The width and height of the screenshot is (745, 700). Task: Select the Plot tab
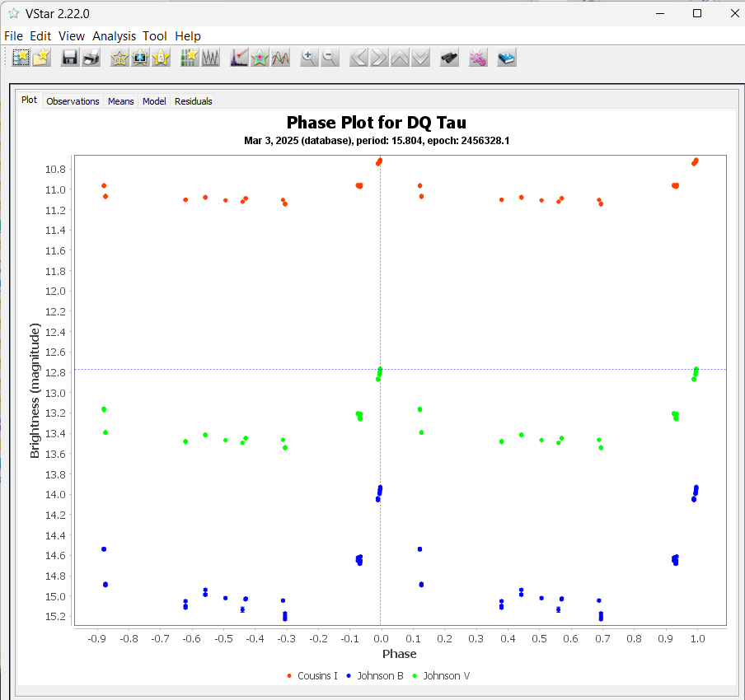(x=29, y=100)
